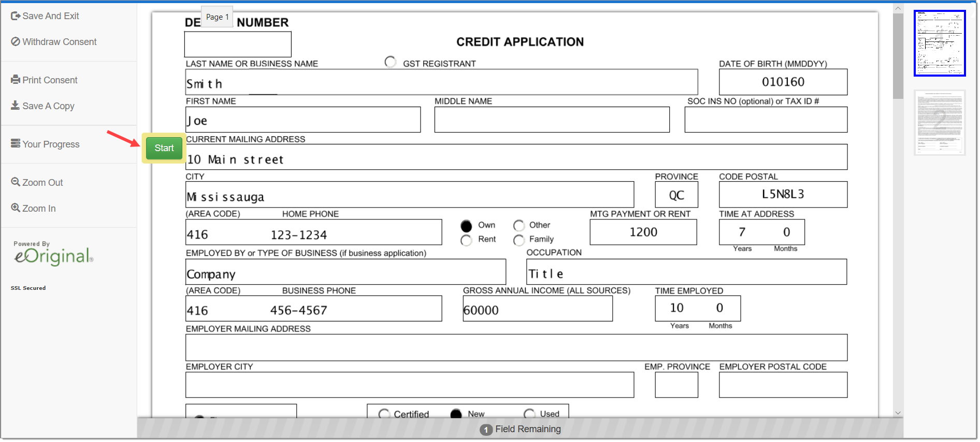This screenshot has width=980, height=442.
Task: Click the Date of Birth field
Action: click(783, 82)
